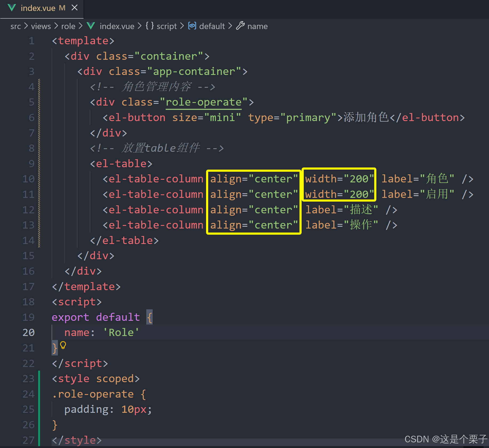Click the opening script tag
Image resolution: width=489 pixels, height=448 pixels.
(x=77, y=302)
